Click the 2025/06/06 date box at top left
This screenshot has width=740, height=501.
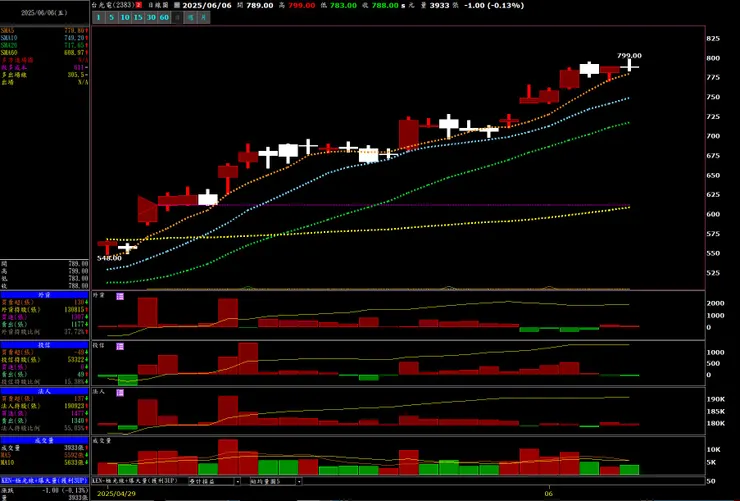[x=44, y=13]
